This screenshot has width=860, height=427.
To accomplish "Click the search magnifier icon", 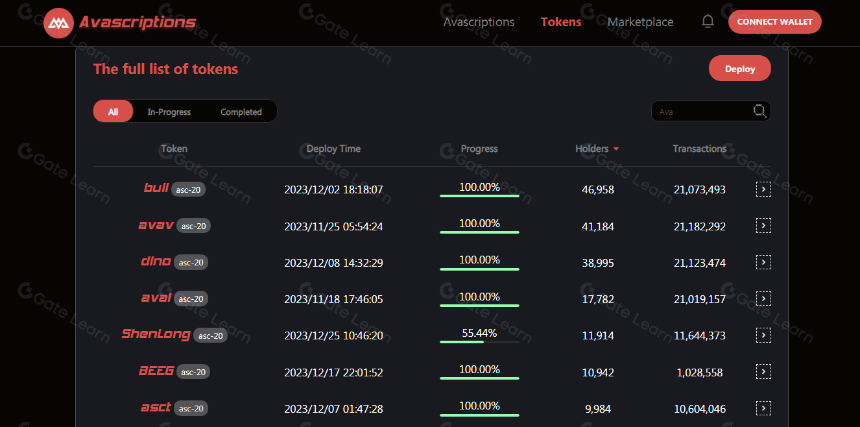I will coord(760,111).
